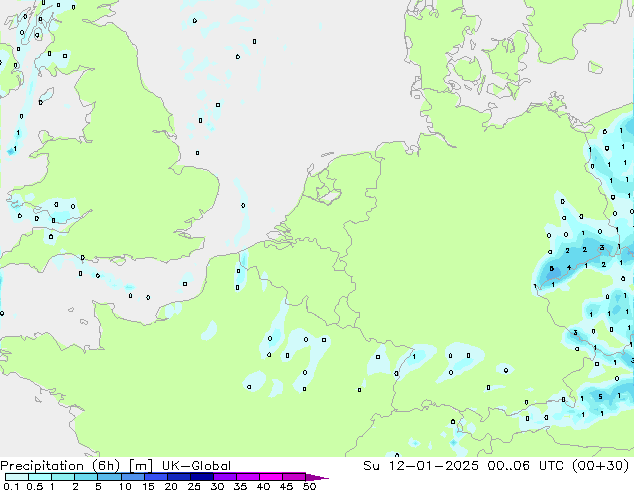Click the "0.5" legend label
The image size is (634, 490).
(34, 486)
